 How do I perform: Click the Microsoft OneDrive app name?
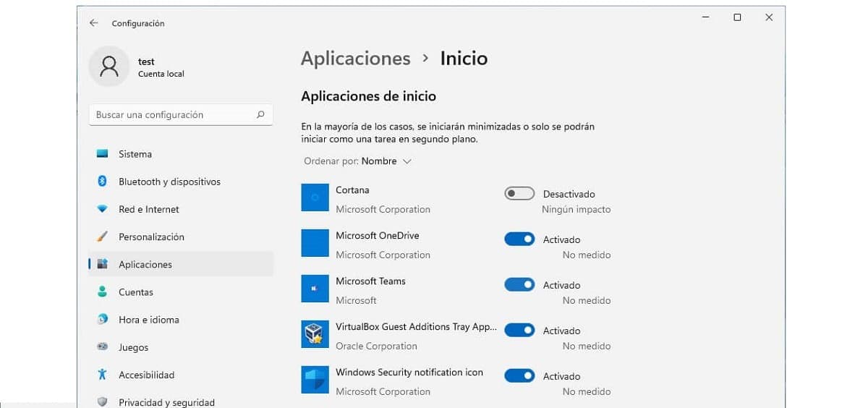377,235
